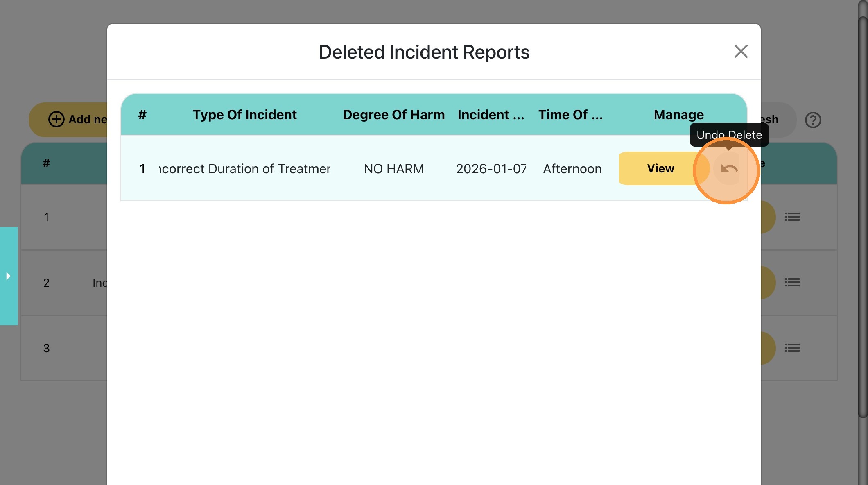Image resolution: width=868 pixels, height=485 pixels.
Task: Click the page vertical scrollbar
Action: point(862,217)
